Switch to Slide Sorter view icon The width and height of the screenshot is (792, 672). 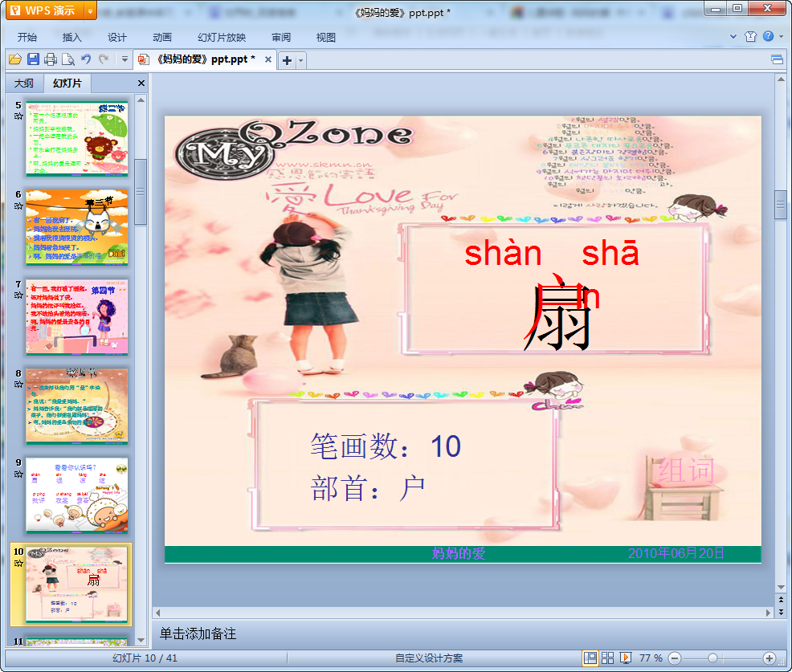607,658
